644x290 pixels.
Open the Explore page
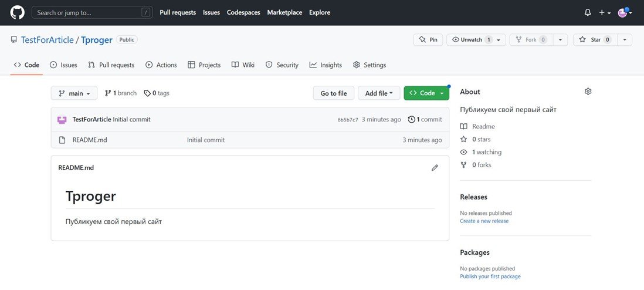320,12
